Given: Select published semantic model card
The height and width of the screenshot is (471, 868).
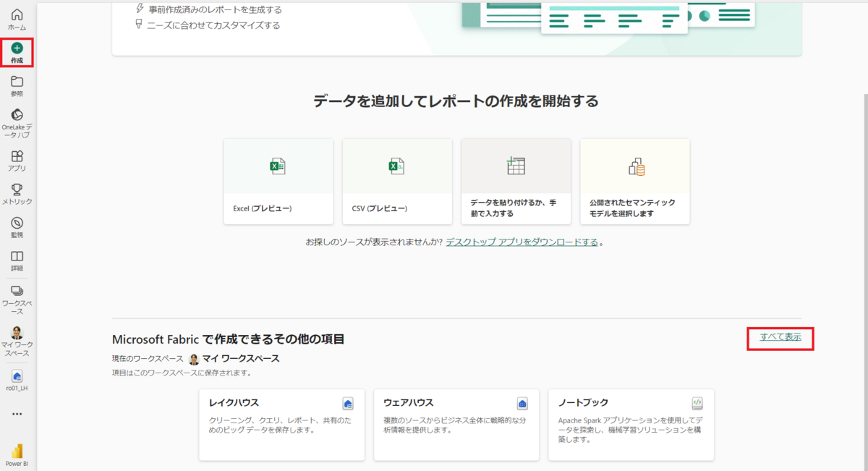Looking at the screenshot, I should 635,182.
